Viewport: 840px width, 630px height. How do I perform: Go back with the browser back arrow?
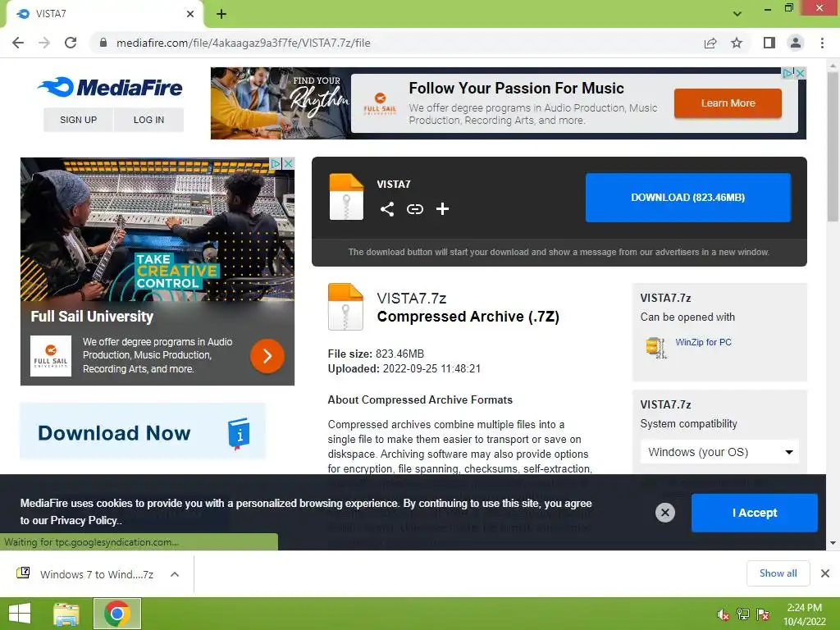(18, 43)
